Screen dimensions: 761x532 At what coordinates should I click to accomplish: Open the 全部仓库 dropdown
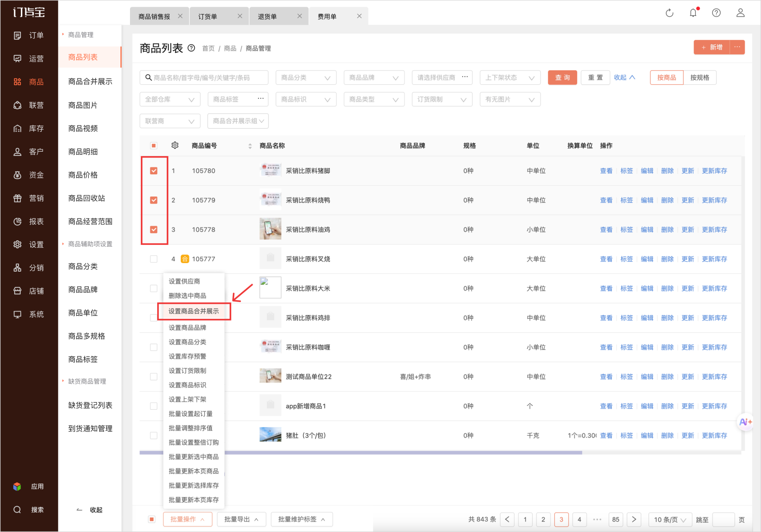click(170, 99)
